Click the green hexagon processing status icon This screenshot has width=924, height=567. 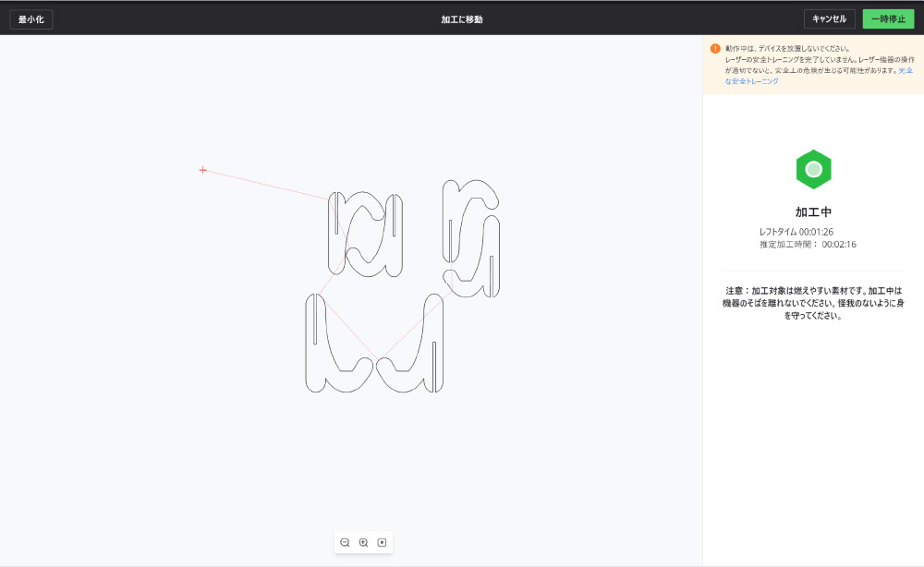coord(813,169)
